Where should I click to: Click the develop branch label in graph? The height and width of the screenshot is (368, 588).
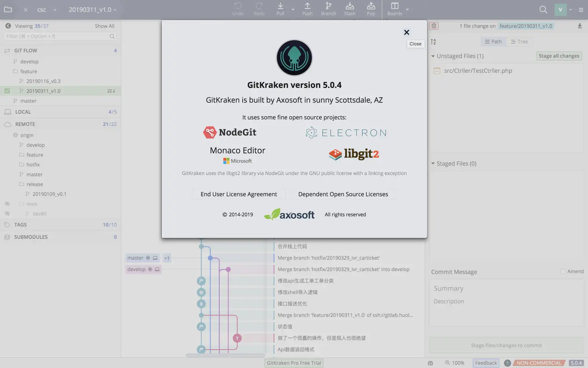pyautogui.click(x=143, y=270)
